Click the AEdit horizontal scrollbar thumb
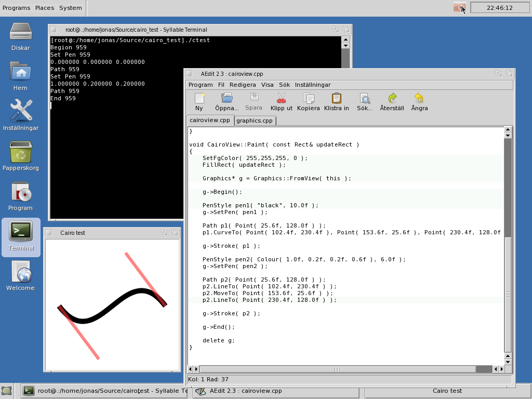This screenshot has width=532, height=399. (338, 369)
